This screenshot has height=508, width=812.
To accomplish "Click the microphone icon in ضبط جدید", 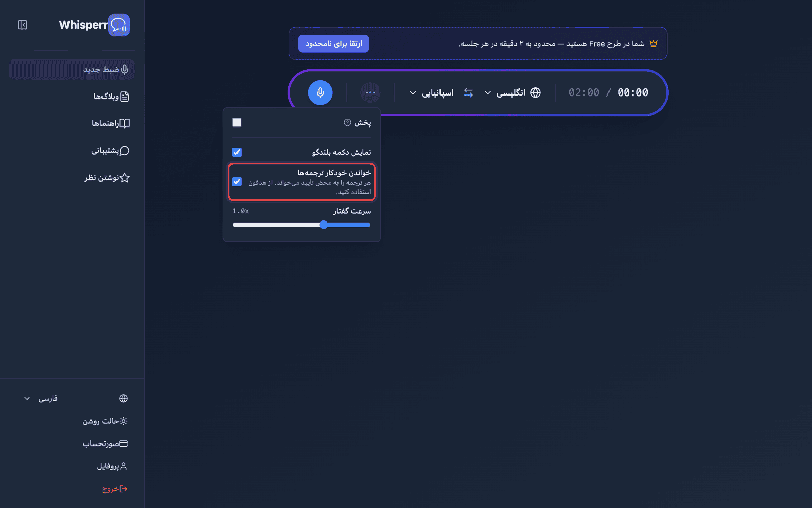I will tap(125, 69).
